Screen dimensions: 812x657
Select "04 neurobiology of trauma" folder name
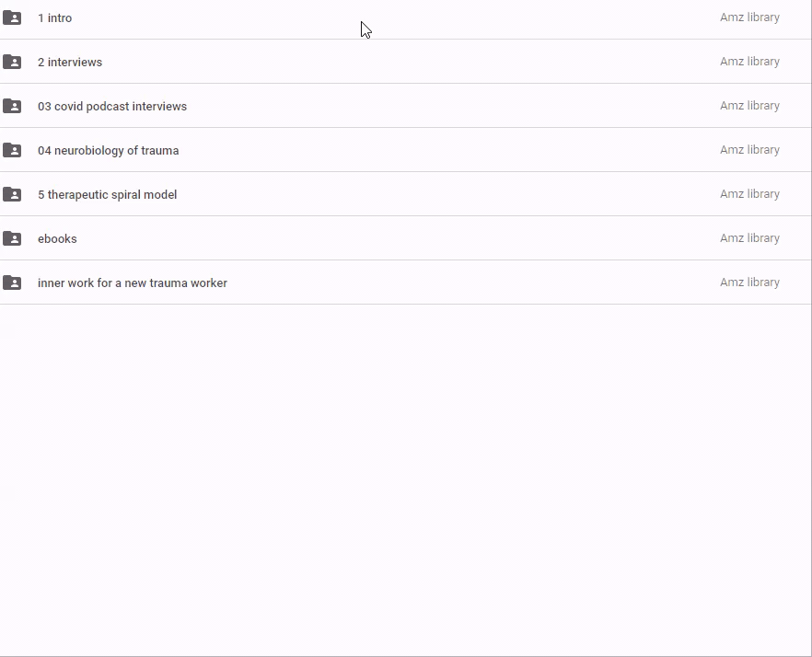(108, 150)
